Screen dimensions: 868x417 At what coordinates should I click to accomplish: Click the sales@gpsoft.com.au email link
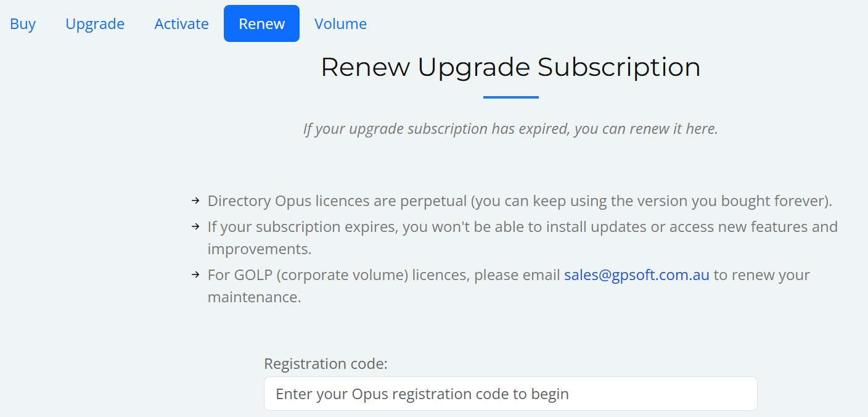coord(637,275)
